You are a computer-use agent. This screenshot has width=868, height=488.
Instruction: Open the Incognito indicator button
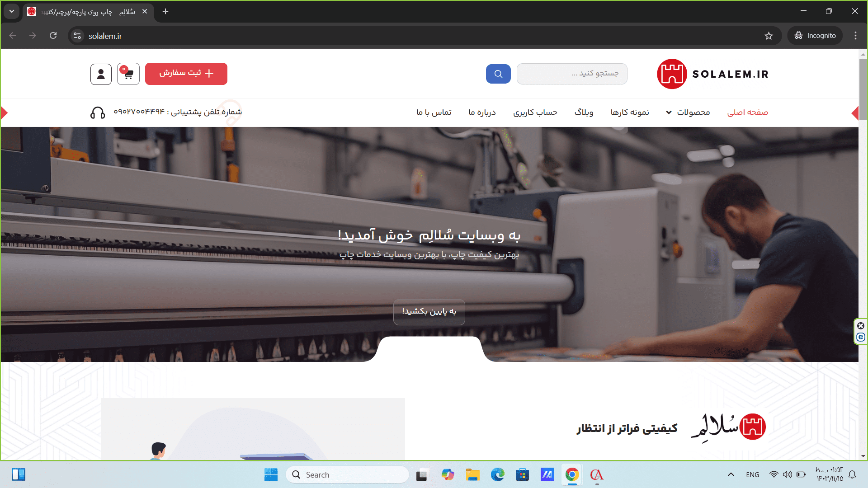815,36
